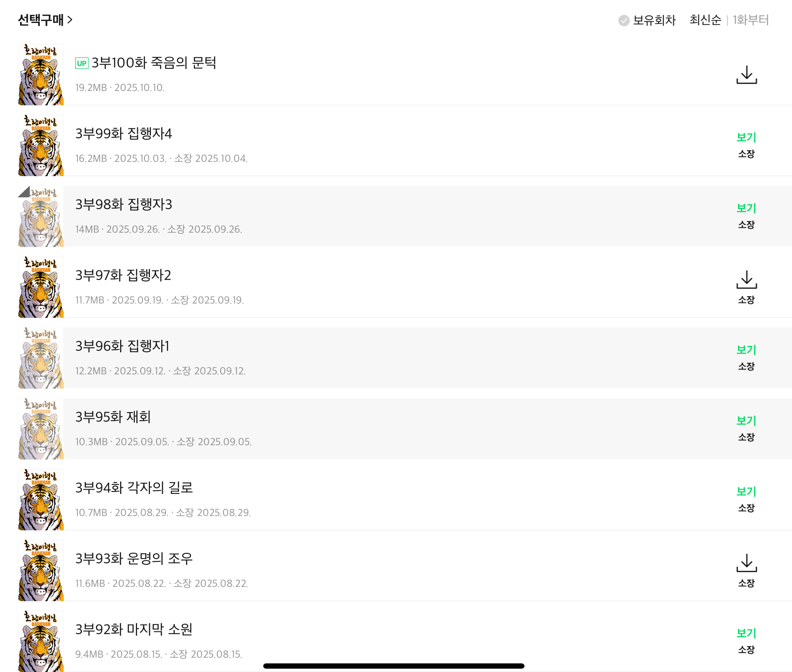Open tiger thumbnail of 3부100화
The height and width of the screenshot is (672, 792).
(x=41, y=75)
